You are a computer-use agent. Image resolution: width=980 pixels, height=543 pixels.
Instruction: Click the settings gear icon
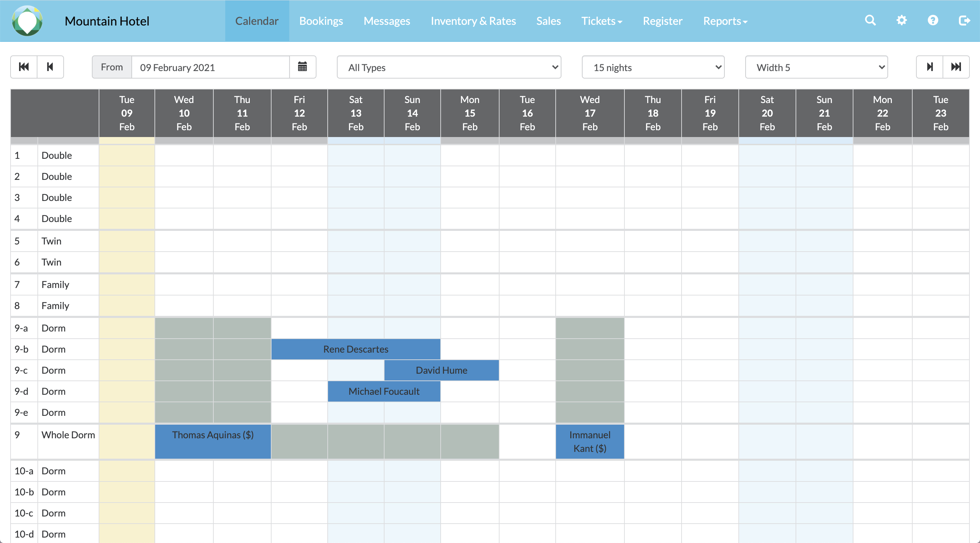coord(900,20)
